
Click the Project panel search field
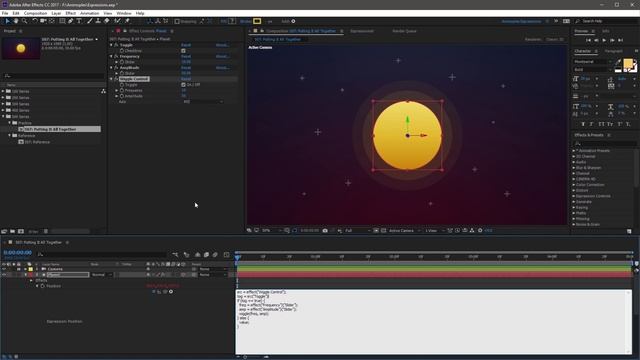click(53, 76)
